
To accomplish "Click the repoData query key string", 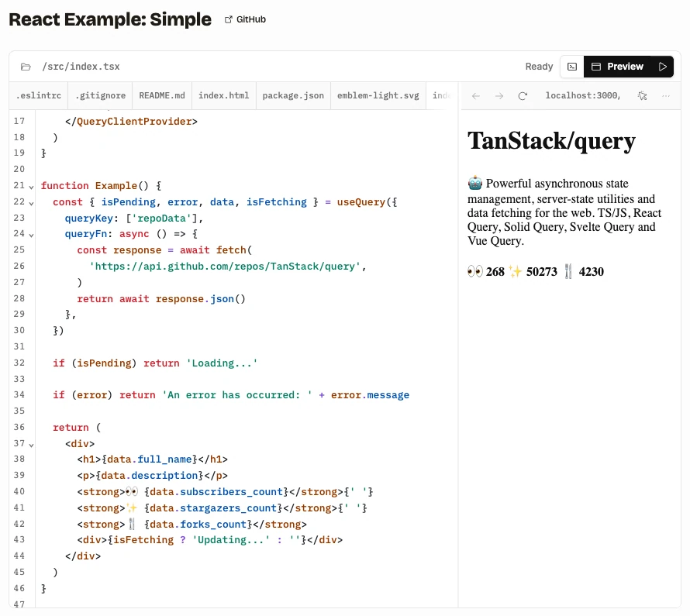I will (161, 218).
